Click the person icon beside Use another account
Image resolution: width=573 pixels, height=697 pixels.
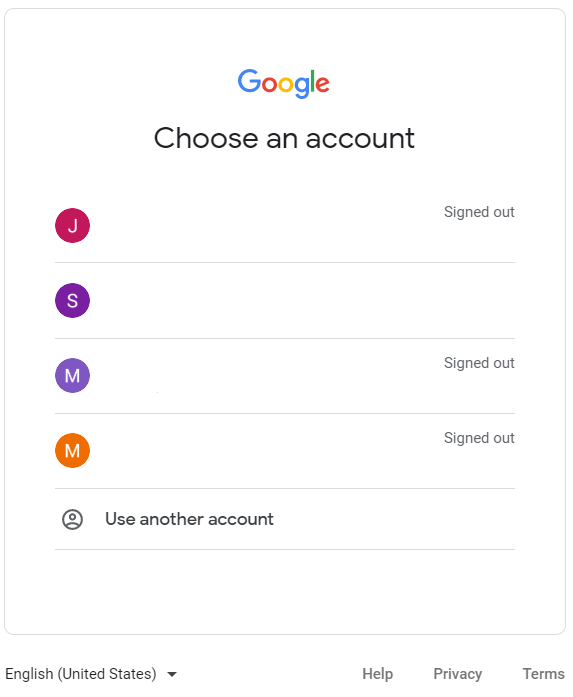point(72,519)
